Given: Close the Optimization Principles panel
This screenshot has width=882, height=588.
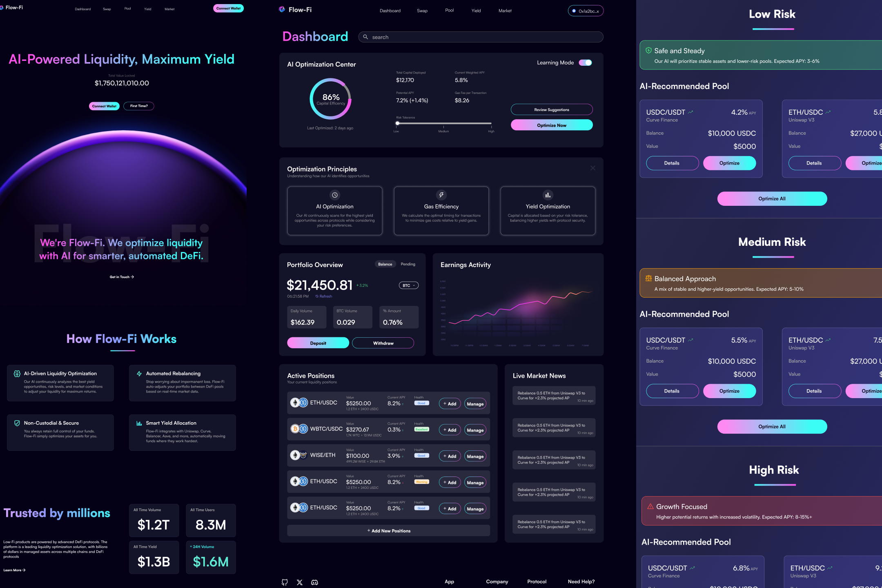Looking at the screenshot, I should (x=592, y=168).
